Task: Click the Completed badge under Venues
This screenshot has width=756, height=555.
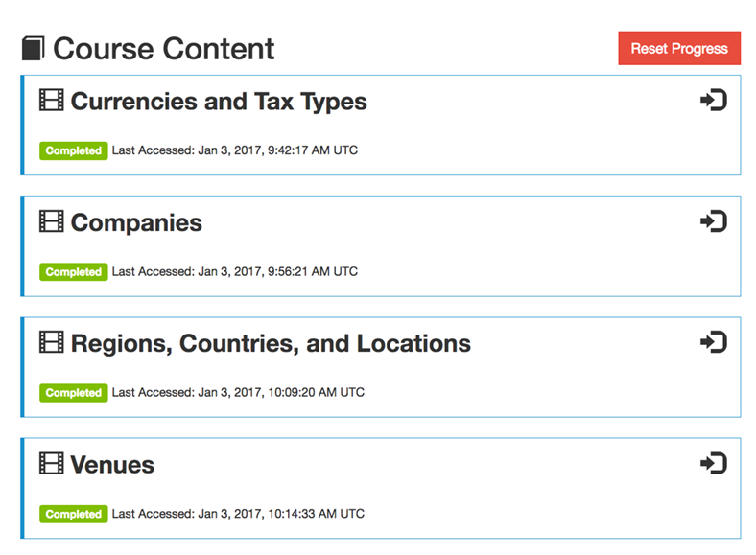Action: (x=73, y=514)
